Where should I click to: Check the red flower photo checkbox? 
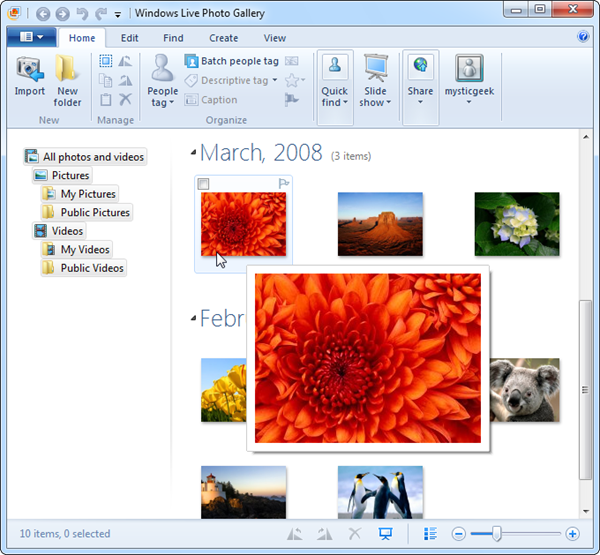pyautogui.click(x=204, y=184)
